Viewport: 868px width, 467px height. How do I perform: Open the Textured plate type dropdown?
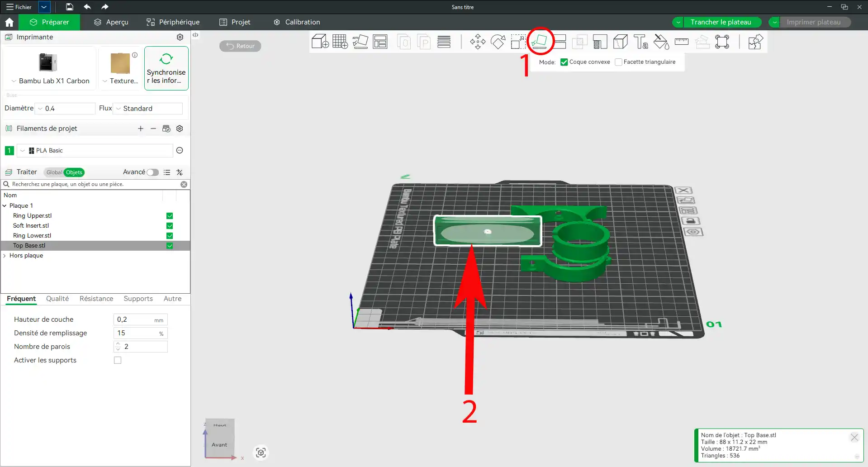(x=120, y=81)
